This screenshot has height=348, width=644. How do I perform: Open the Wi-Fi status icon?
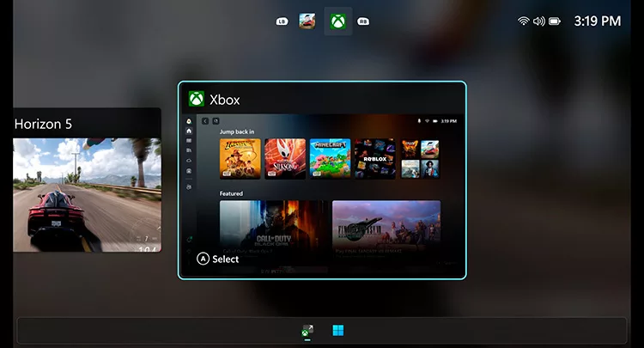[x=523, y=21]
